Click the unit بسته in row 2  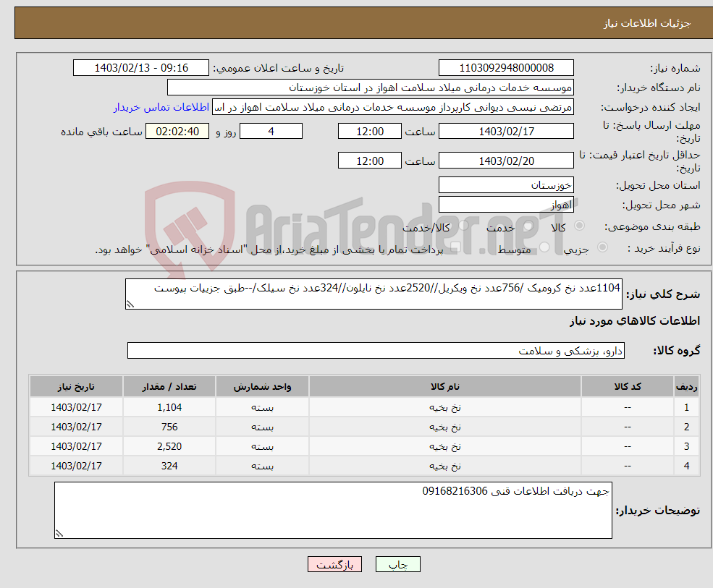click(x=262, y=427)
